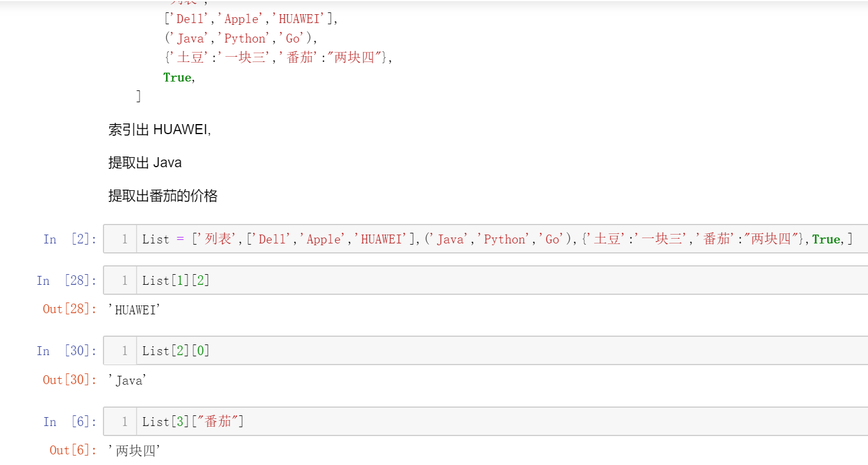Click the '两块四' output result

tap(134, 451)
